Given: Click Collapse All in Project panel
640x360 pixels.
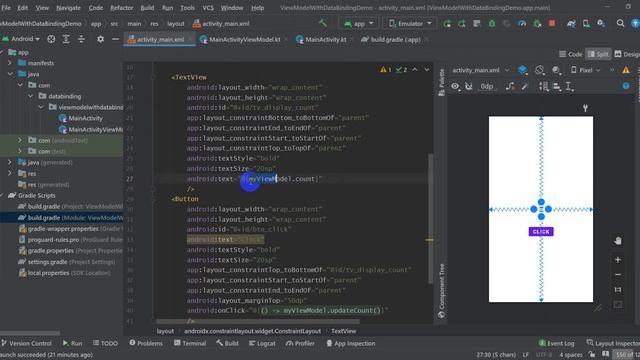Looking at the screenshot, I should [81, 39].
